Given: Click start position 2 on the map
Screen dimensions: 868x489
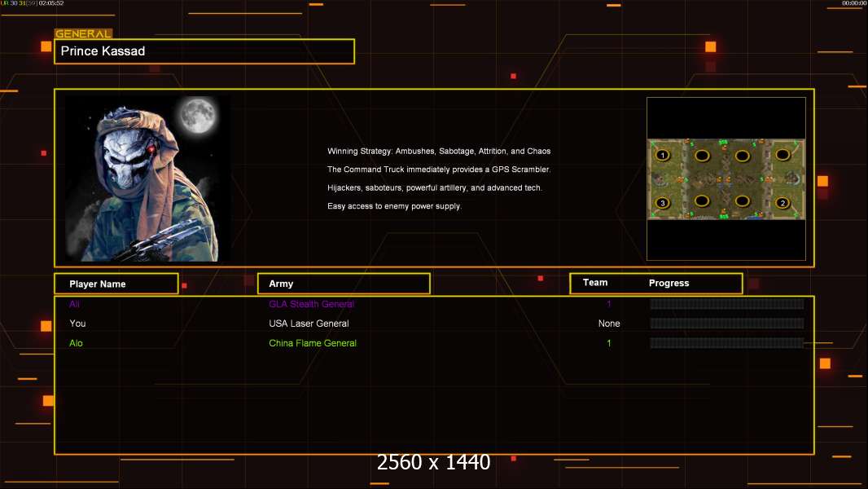Looking at the screenshot, I should point(783,203).
